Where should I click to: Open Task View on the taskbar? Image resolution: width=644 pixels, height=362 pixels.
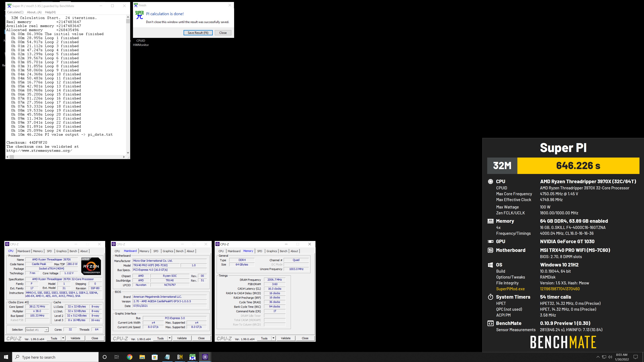[117, 357]
